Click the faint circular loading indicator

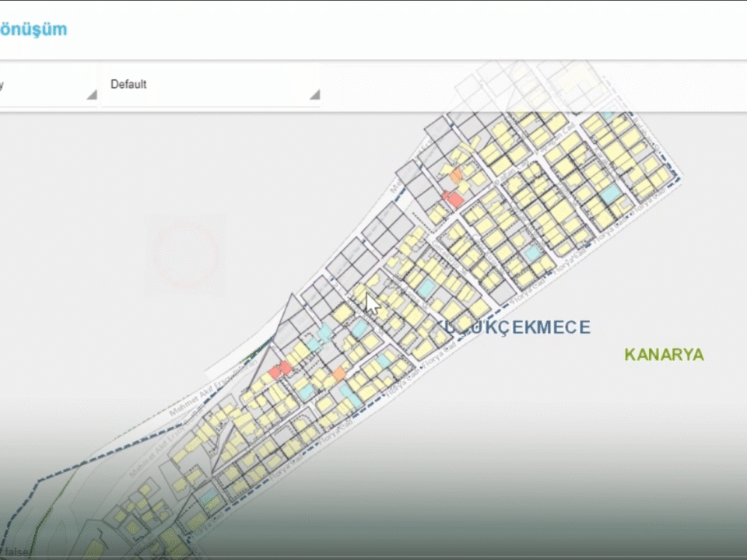click(x=185, y=254)
